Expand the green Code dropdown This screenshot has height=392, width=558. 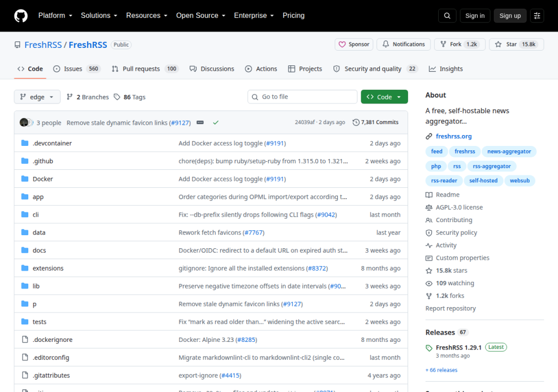coord(384,97)
